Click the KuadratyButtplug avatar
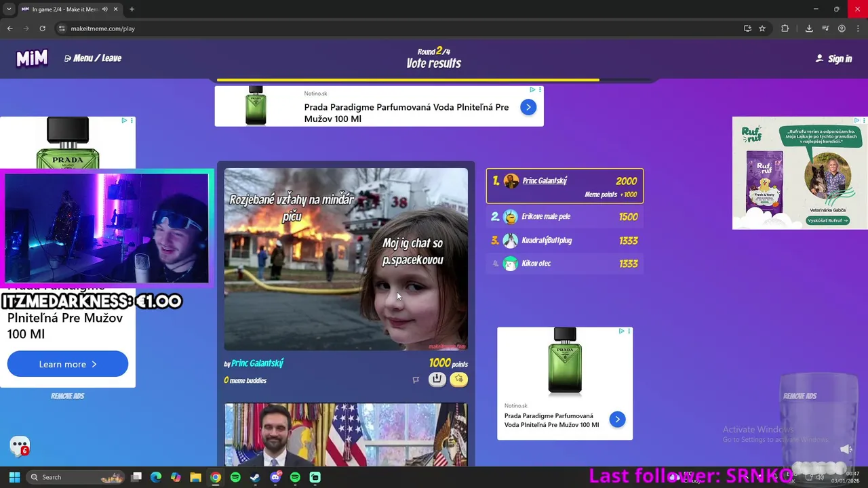Image resolution: width=868 pixels, height=488 pixels. [x=510, y=241]
